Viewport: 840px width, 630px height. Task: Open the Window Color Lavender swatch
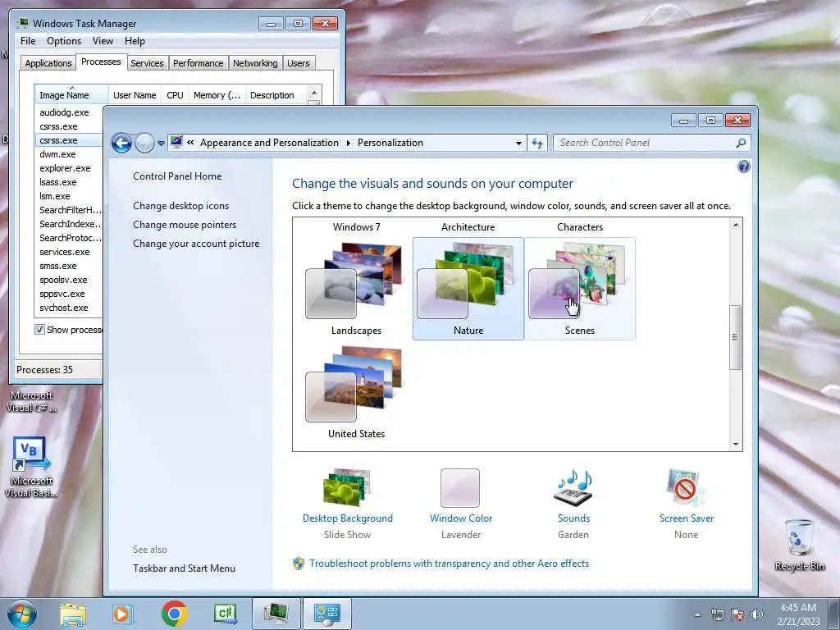pos(460,488)
